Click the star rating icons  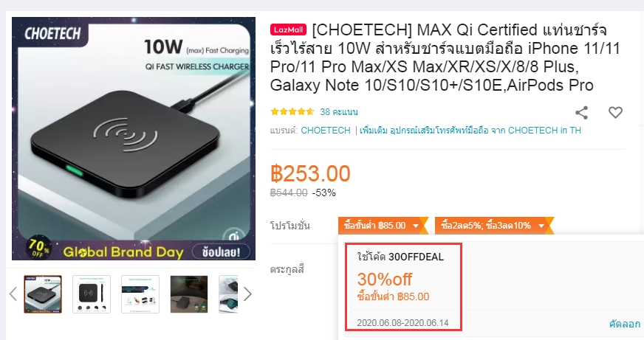click(292, 111)
